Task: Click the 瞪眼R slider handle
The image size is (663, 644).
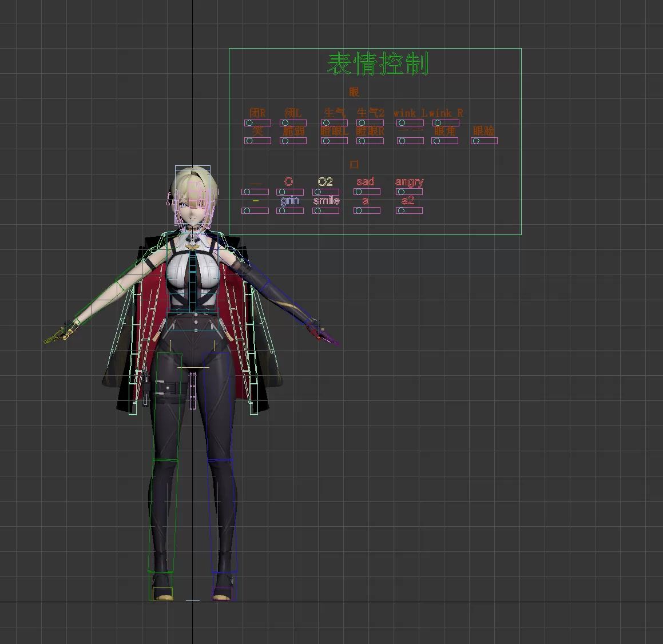Action: [x=362, y=141]
